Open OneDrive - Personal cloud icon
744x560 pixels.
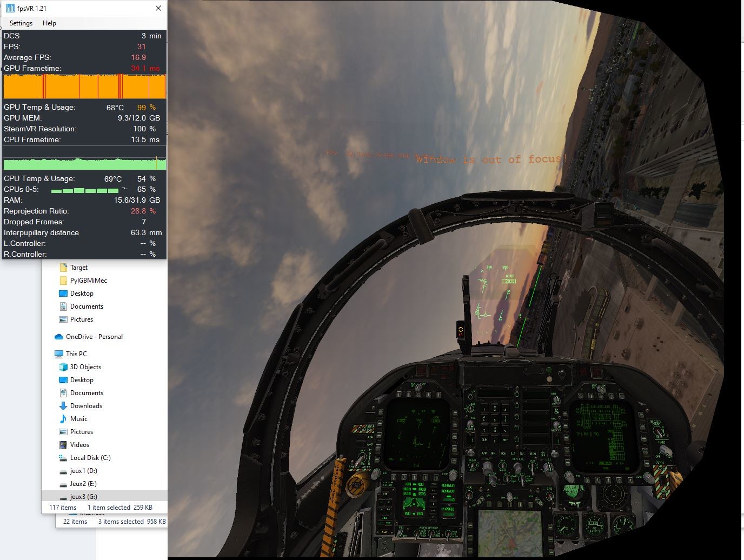[59, 337]
